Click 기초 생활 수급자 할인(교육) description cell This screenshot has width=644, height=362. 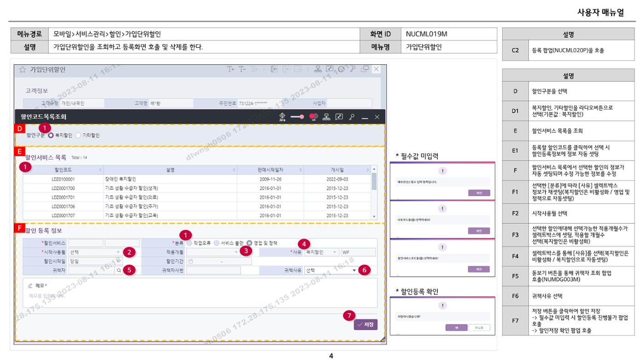(x=171, y=215)
